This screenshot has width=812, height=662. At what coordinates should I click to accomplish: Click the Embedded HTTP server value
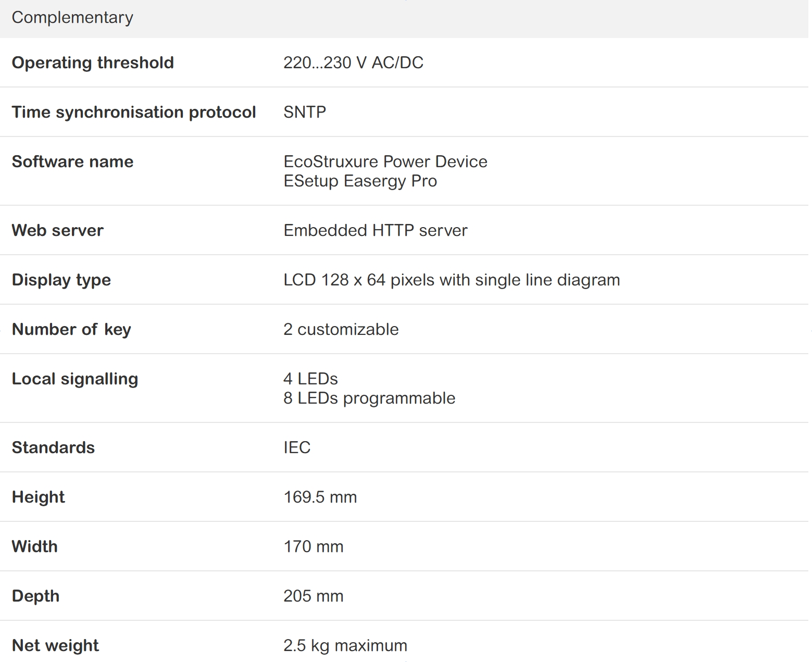(x=375, y=230)
